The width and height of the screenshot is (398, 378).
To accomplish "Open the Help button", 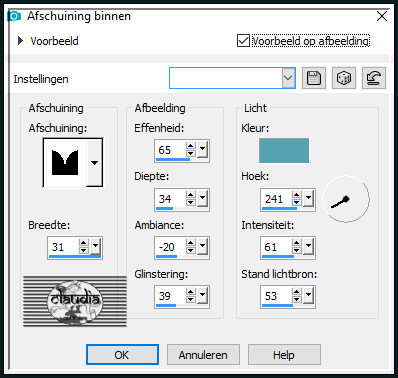I will (x=284, y=355).
